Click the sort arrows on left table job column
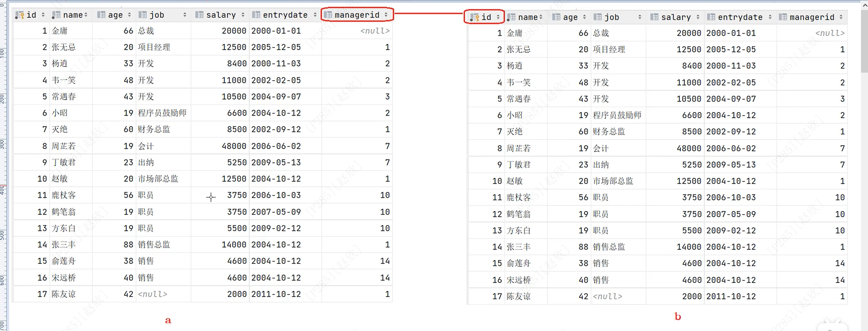868x331 pixels. [185, 15]
